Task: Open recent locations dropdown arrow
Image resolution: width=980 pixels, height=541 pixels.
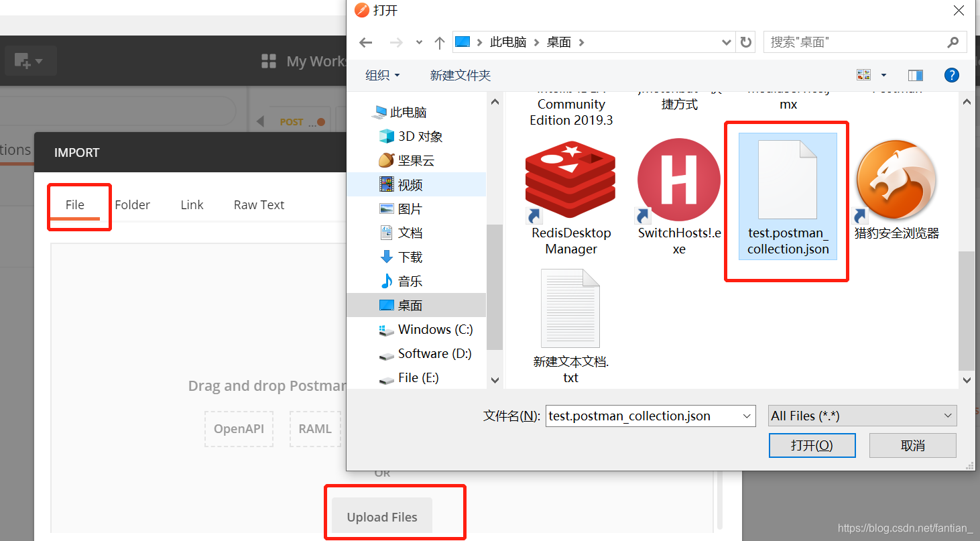Action: tap(419, 42)
